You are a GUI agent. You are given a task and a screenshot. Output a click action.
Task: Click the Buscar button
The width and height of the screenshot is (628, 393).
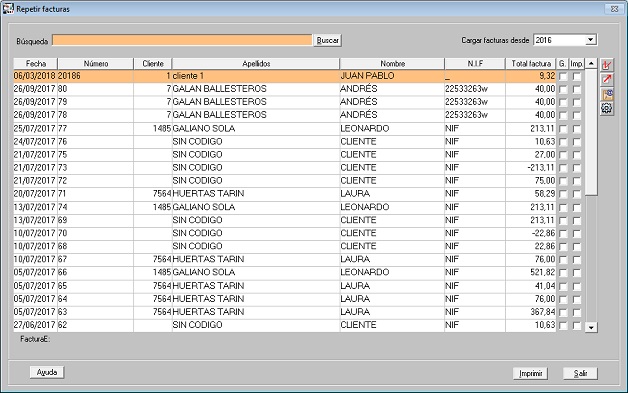[328, 40]
